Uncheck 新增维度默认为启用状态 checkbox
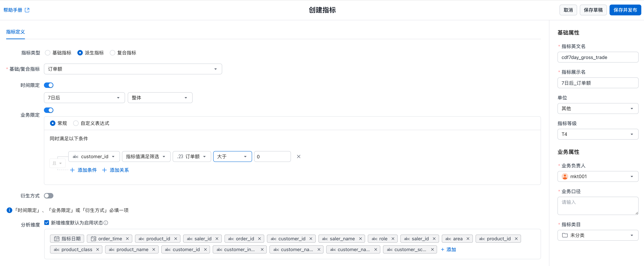644x266 pixels. point(47,223)
